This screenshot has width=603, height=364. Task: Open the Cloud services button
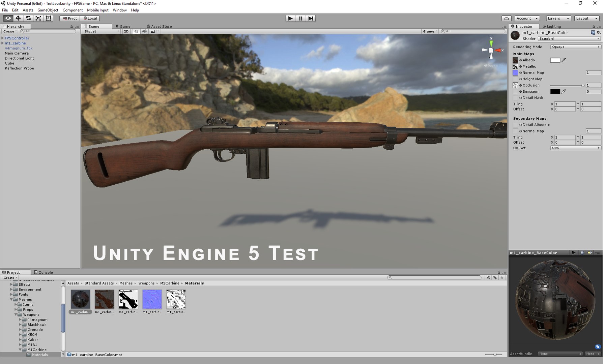coord(507,18)
